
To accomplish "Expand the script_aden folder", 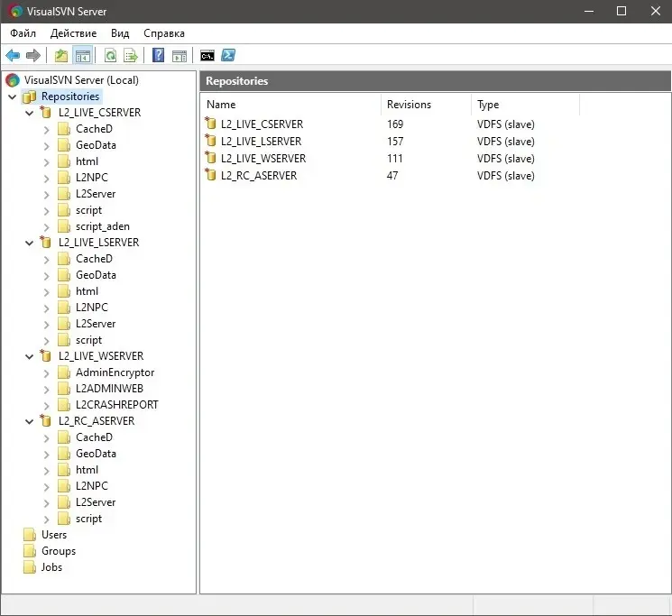I will [x=47, y=227].
